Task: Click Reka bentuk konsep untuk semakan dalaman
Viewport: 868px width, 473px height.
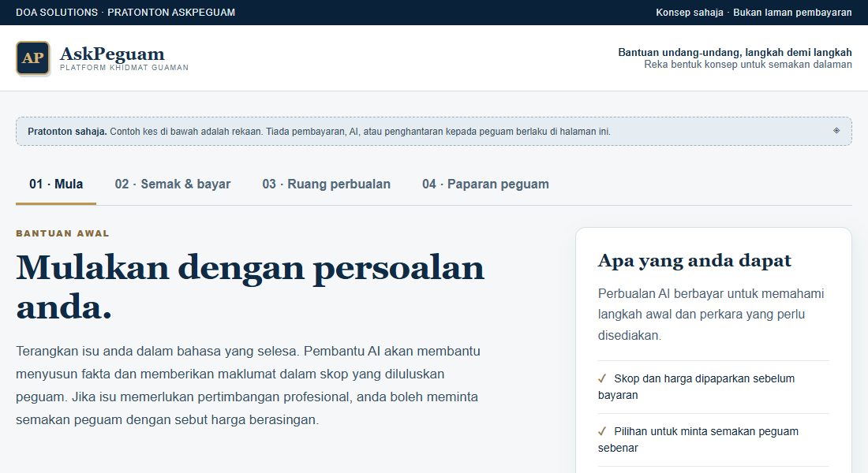Action: (x=748, y=65)
